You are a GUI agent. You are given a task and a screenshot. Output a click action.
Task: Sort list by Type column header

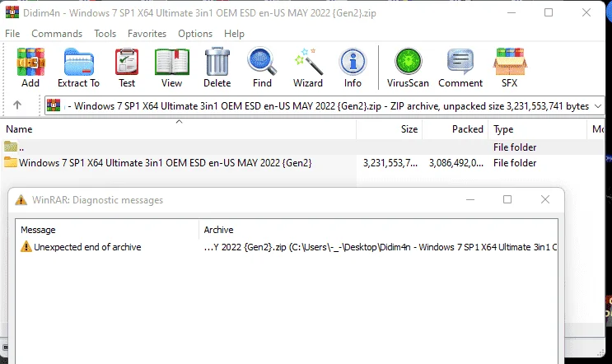tap(537, 129)
